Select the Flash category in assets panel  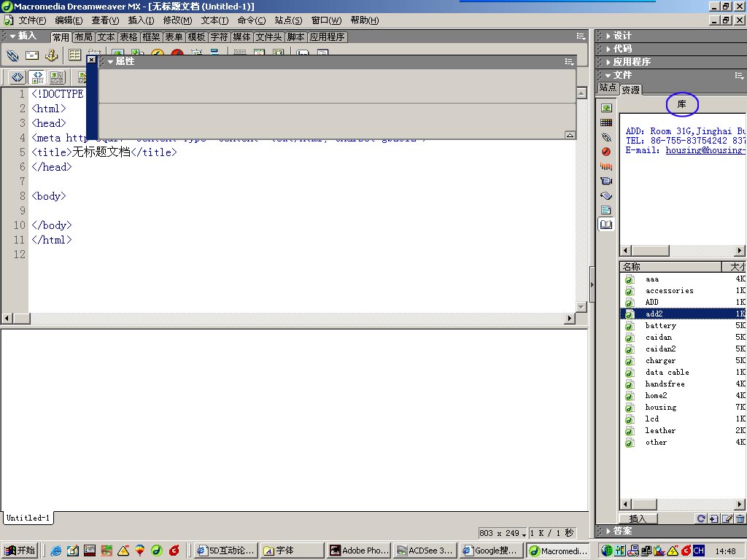pyautogui.click(x=606, y=152)
